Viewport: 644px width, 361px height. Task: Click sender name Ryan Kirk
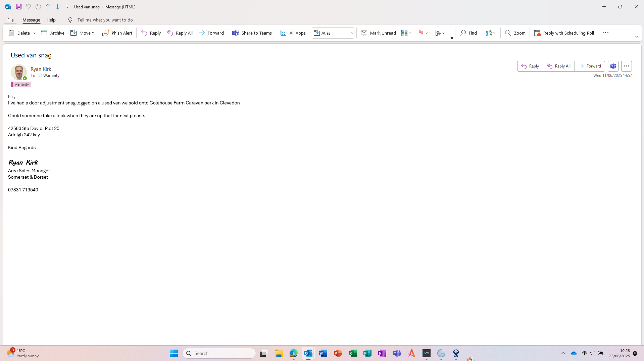(x=41, y=69)
